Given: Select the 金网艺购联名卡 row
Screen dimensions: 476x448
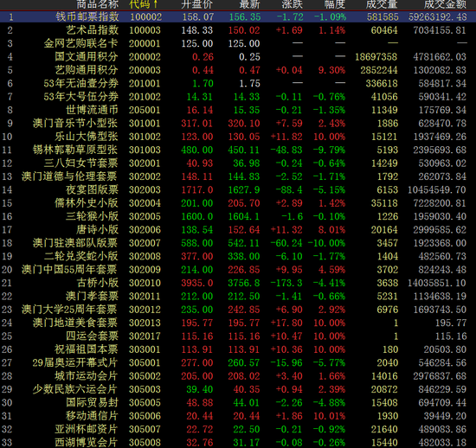Looking at the screenshot, I should 238,43.
